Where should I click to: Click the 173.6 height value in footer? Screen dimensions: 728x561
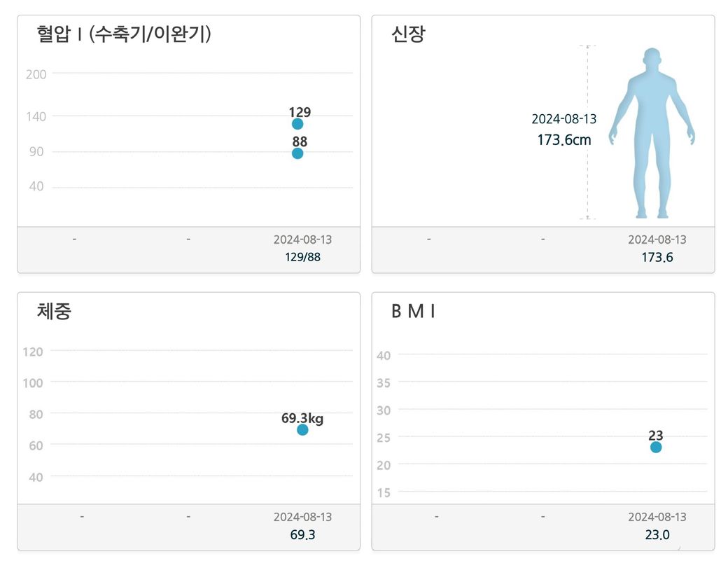pyautogui.click(x=657, y=257)
